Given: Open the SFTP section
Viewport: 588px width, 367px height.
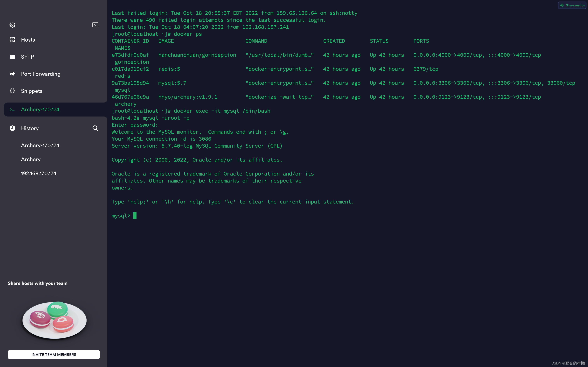Looking at the screenshot, I should click(27, 57).
